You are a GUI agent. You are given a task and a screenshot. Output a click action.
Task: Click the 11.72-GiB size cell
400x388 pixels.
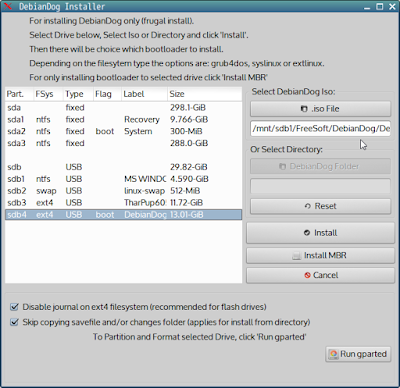pos(187,203)
